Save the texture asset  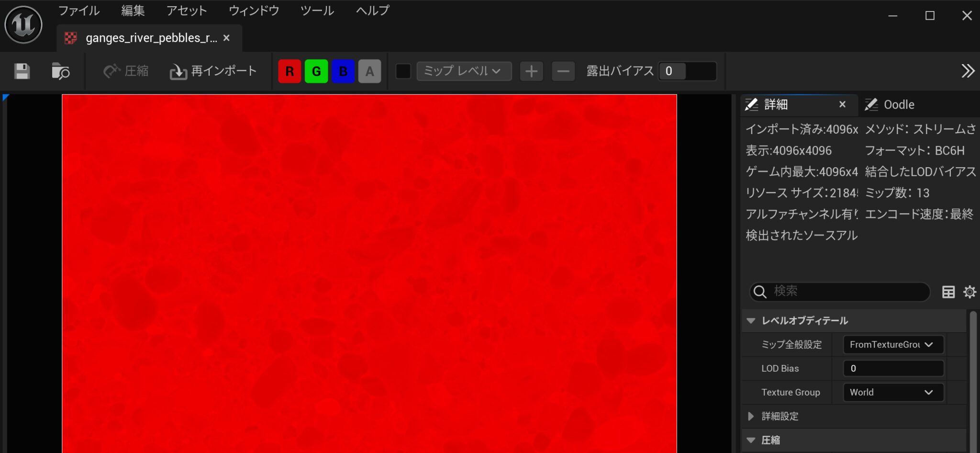[x=21, y=71]
